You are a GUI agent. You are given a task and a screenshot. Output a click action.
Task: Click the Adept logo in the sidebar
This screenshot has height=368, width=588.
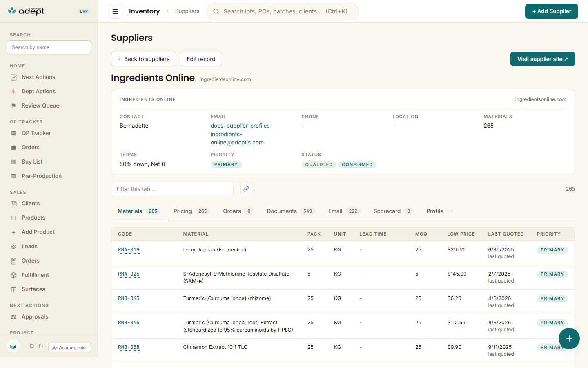point(26,11)
